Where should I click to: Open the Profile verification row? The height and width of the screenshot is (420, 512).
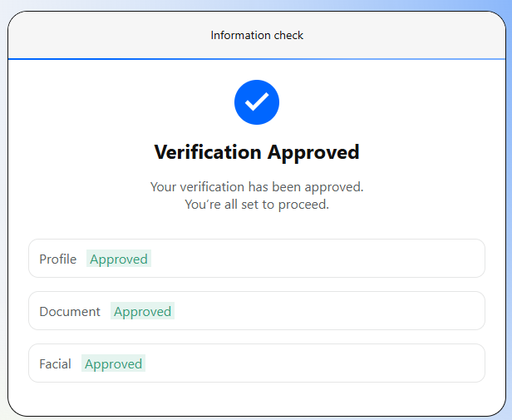tap(316, 259)
